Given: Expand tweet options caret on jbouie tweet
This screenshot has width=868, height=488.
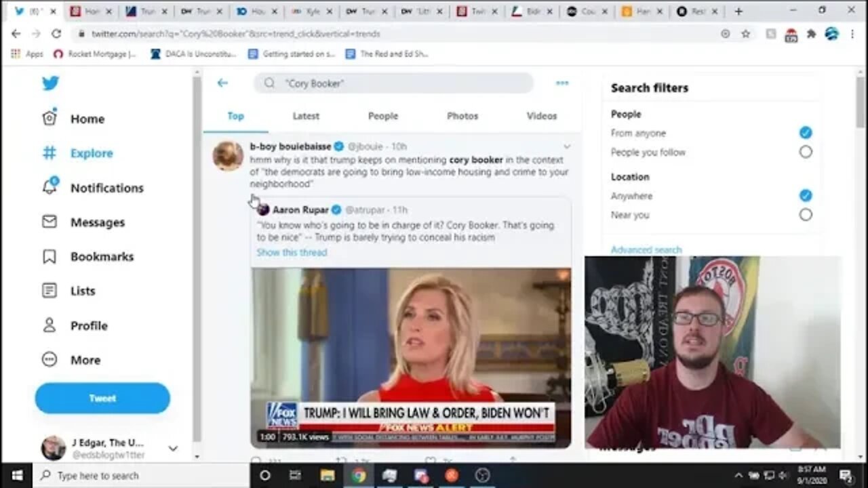Looking at the screenshot, I should coord(567,146).
